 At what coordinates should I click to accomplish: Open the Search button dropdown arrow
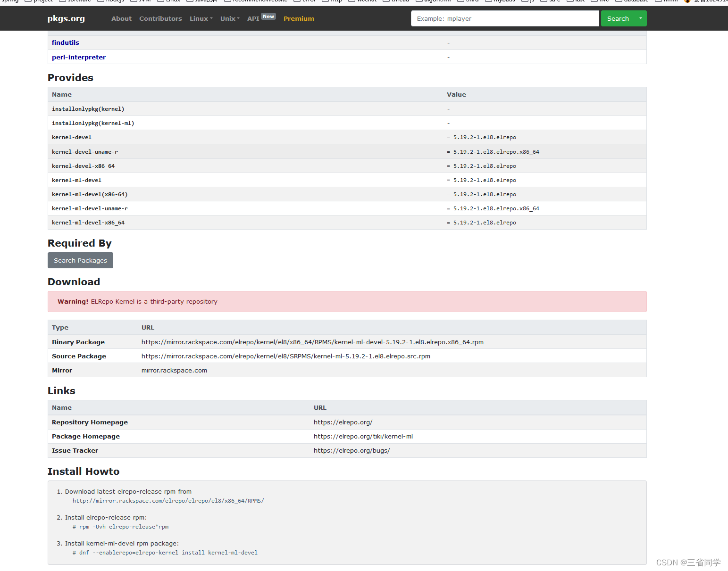point(641,18)
